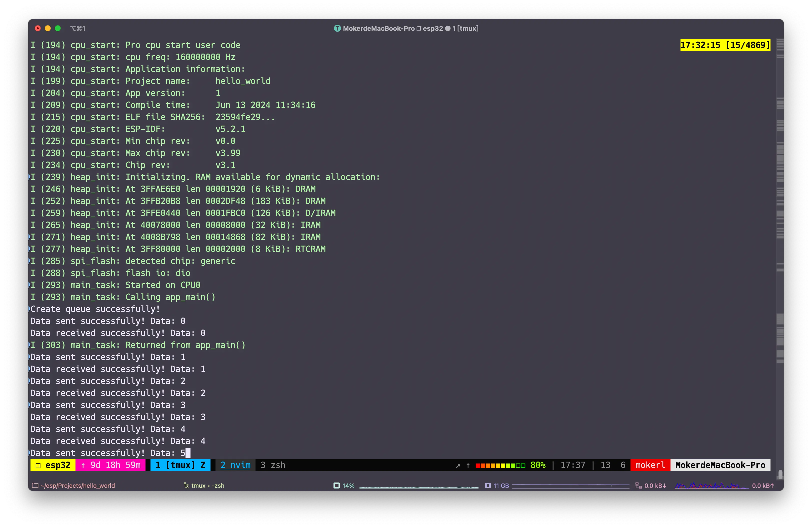Click the 80% battery percentage text

[538, 465]
